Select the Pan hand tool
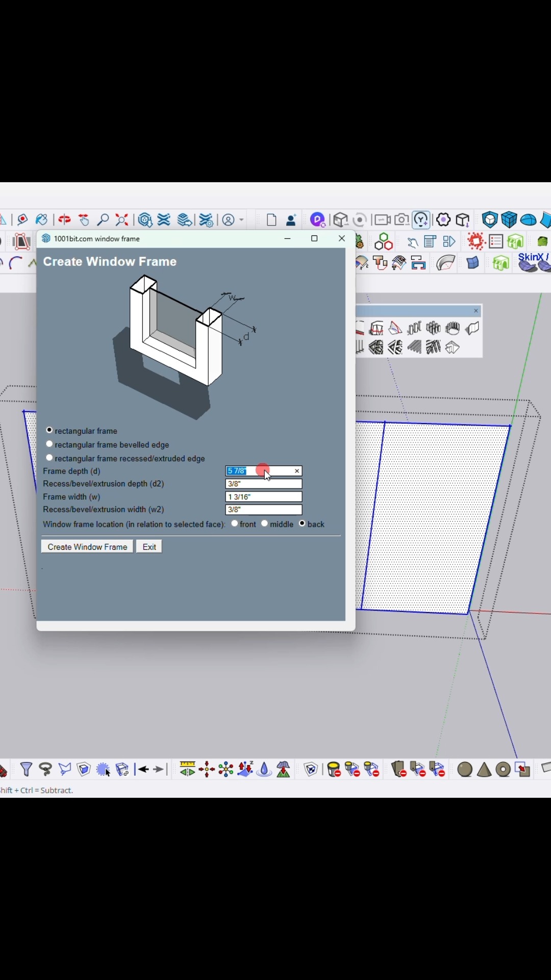This screenshot has width=551, height=980. click(84, 220)
